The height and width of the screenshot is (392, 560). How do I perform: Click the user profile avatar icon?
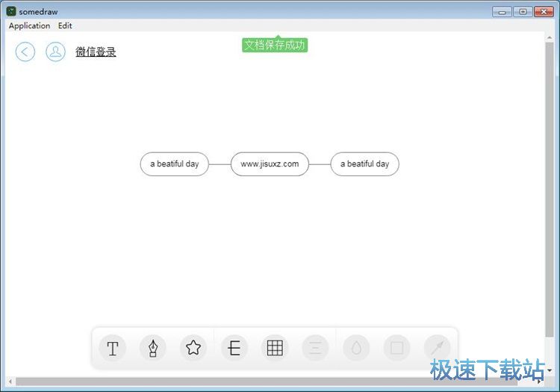55,52
